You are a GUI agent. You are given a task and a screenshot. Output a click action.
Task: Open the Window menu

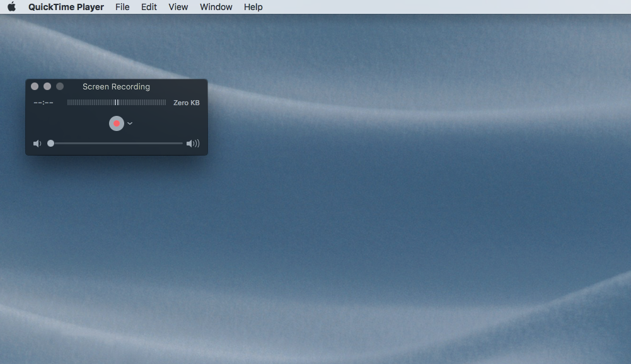(x=216, y=7)
